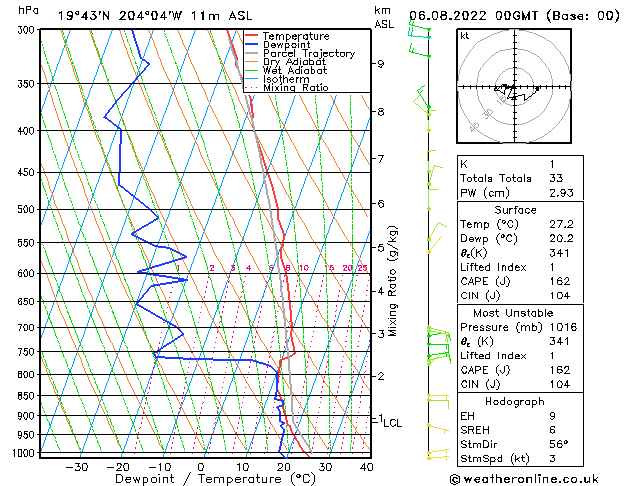The width and height of the screenshot is (629, 486).
Task: Click the vertical 'Mixing Ratio (g/kg)' axis title
Action: [x=392, y=281]
